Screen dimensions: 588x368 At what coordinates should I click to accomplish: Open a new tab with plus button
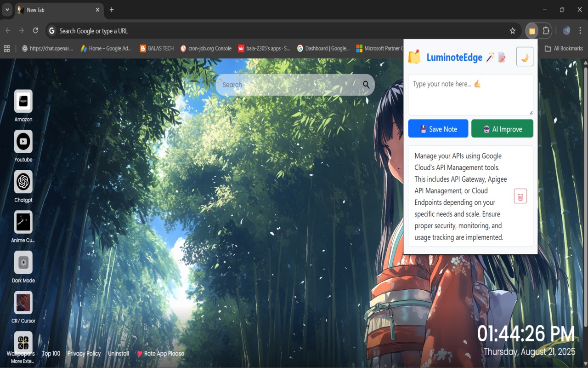tap(111, 10)
